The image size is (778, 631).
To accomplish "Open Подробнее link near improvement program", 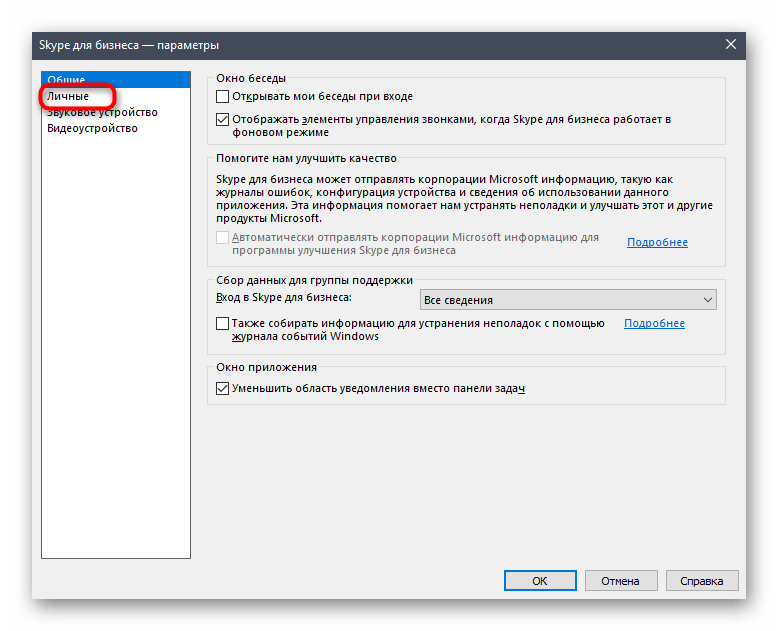I will (657, 242).
